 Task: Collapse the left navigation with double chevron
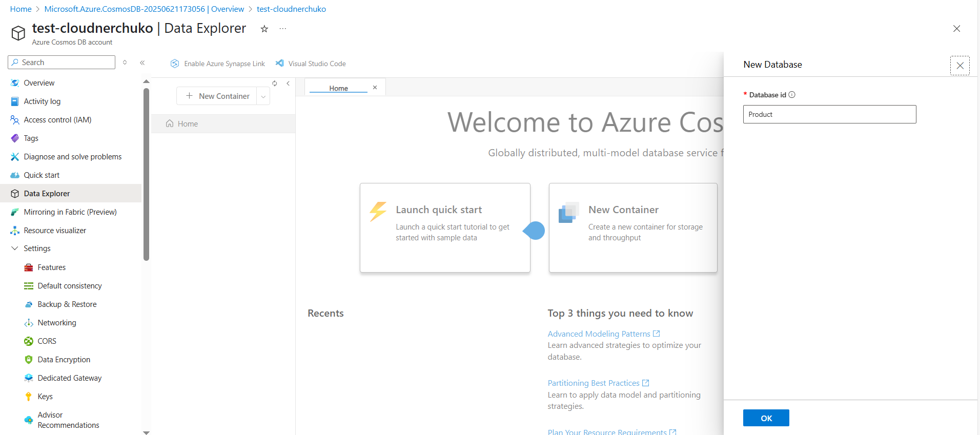(x=142, y=63)
